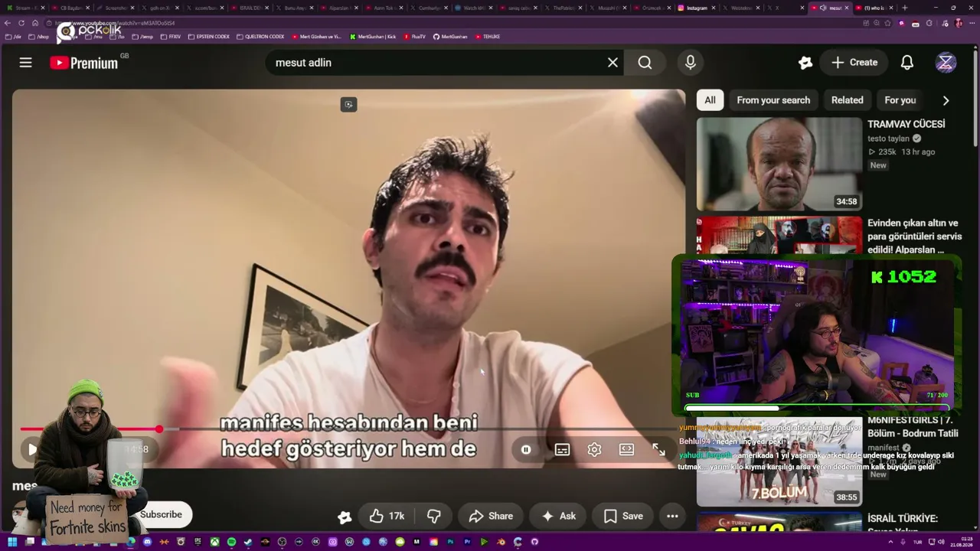Image resolution: width=980 pixels, height=551 pixels.
Task: Switch player to theater mode
Action: tap(626, 450)
